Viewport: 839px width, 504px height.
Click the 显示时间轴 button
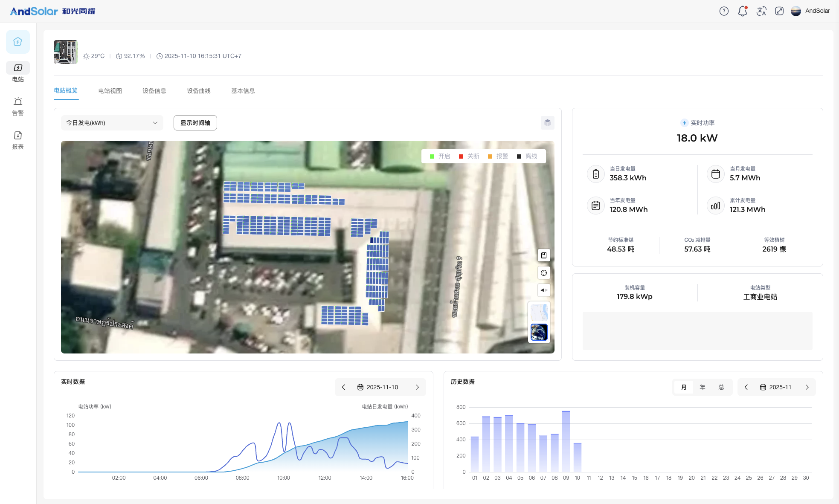tap(195, 123)
